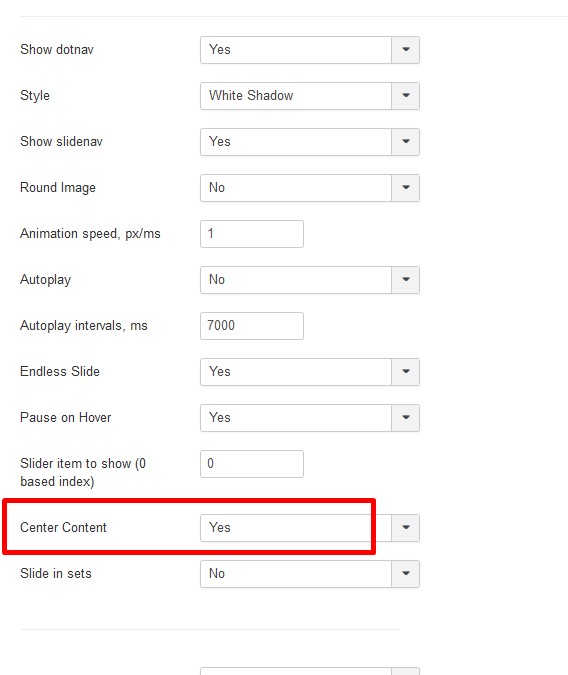The image size is (568, 675).
Task: Open the Autoplay dropdown set to No
Action: [x=310, y=280]
